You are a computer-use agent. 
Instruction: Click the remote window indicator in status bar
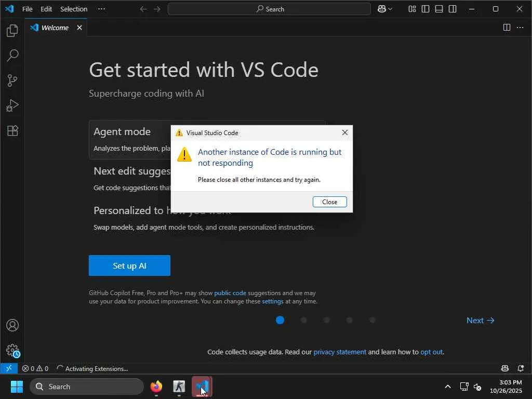pyautogui.click(x=9, y=368)
